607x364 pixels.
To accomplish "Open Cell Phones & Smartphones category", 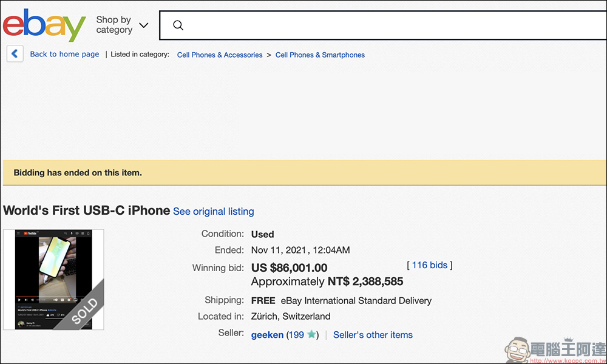I will pos(320,55).
